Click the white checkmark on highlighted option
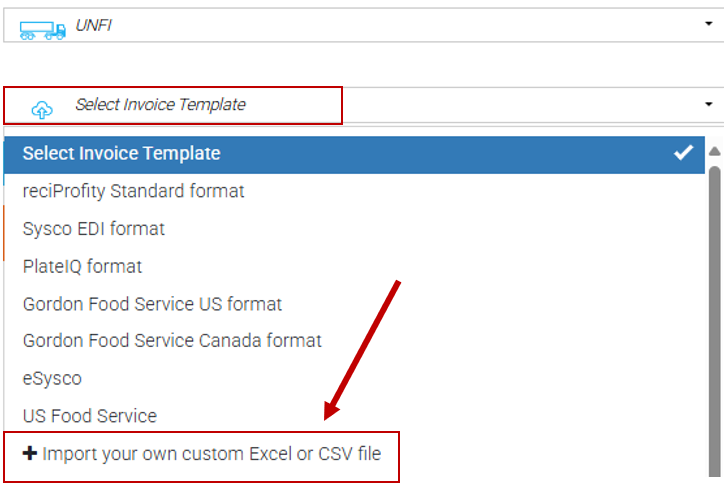This screenshot has width=724, height=494. 684,153
